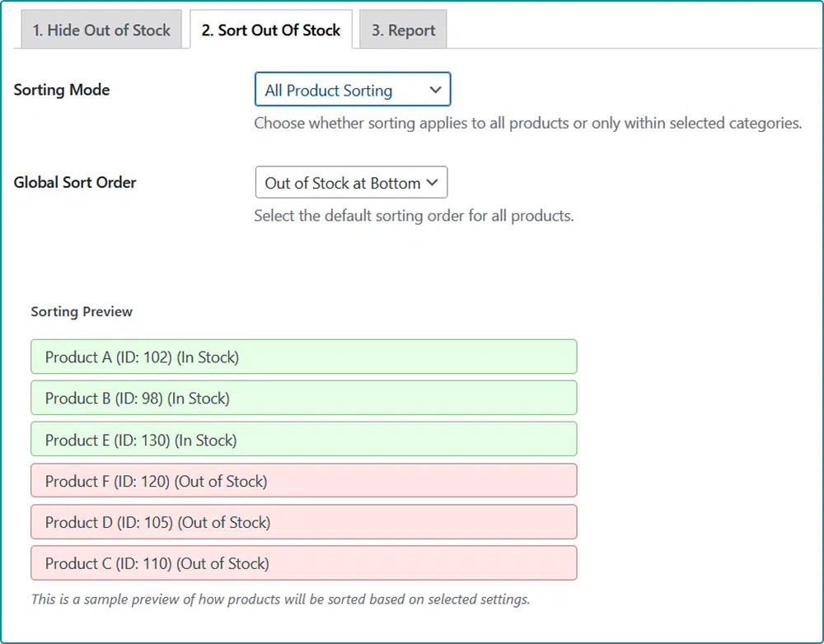Screen dimensions: 824x644
Task: Select the Sort Out Of Stock tab
Action: pyautogui.click(x=270, y=30)
